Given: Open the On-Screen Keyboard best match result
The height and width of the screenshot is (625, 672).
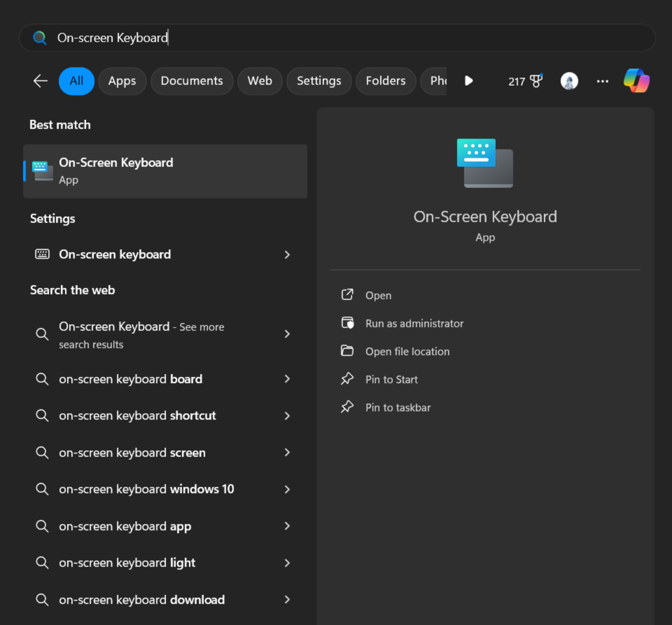Looking at the screenshot, I should [x=165, y=171].
